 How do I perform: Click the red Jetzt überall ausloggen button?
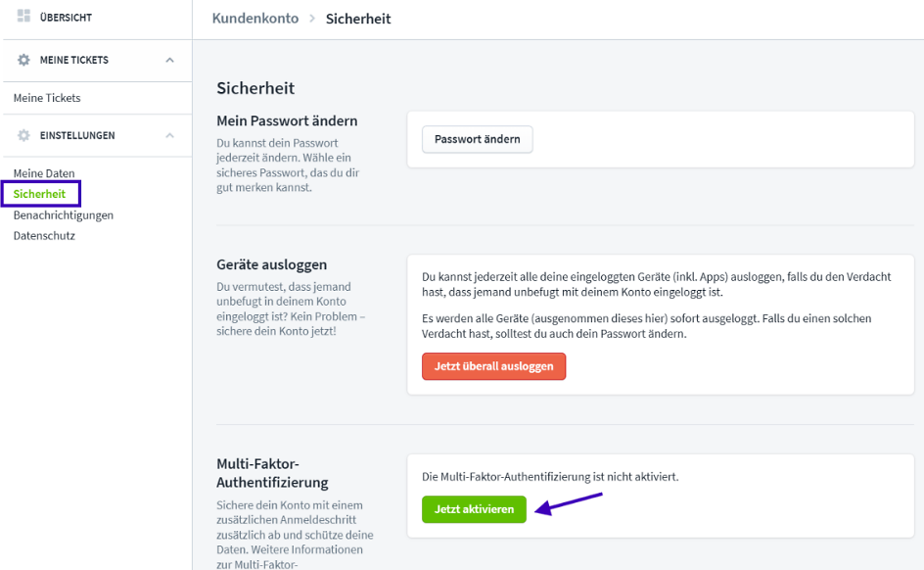493,365
